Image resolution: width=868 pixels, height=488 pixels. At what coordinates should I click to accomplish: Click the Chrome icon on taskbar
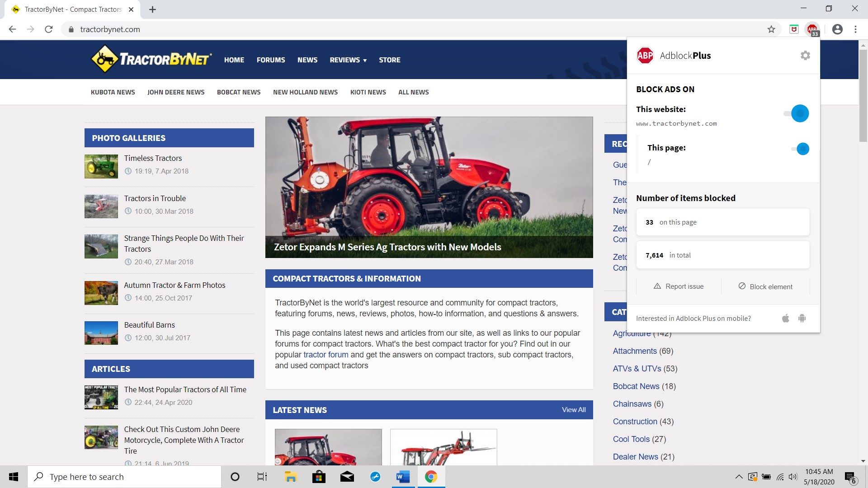(431, 477)
